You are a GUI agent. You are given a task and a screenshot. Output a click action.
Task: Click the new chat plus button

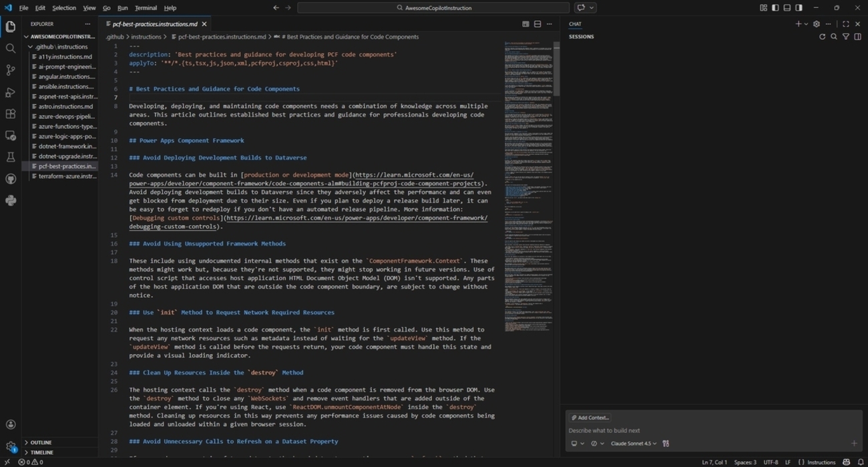tap(798, 24)
